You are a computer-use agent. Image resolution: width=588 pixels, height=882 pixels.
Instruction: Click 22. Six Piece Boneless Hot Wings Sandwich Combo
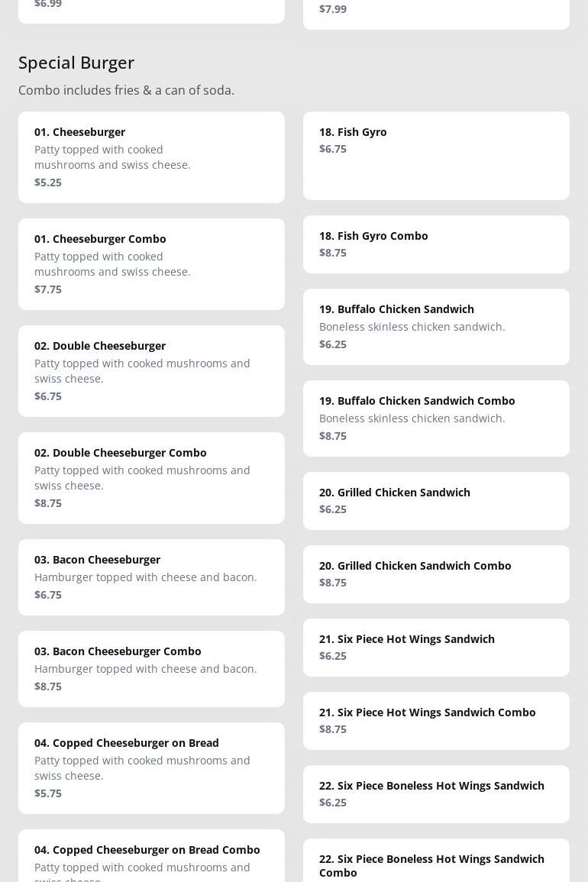tap(436, 863)
